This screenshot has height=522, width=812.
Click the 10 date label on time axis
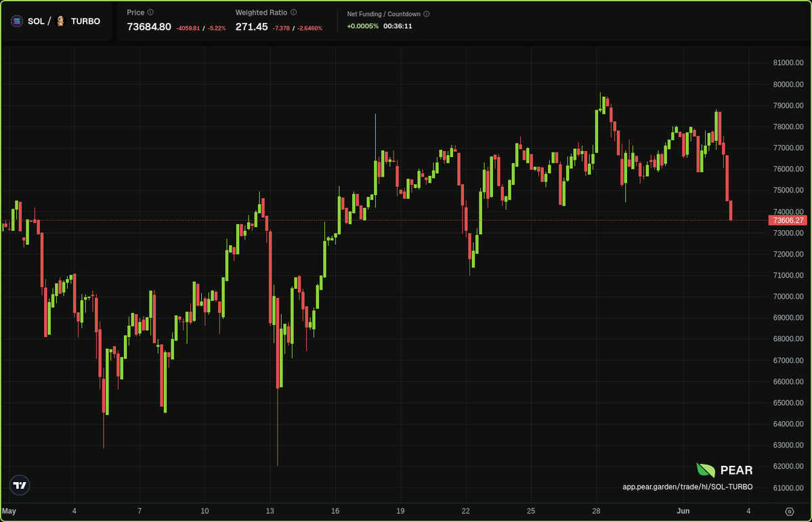click(205, 511)
